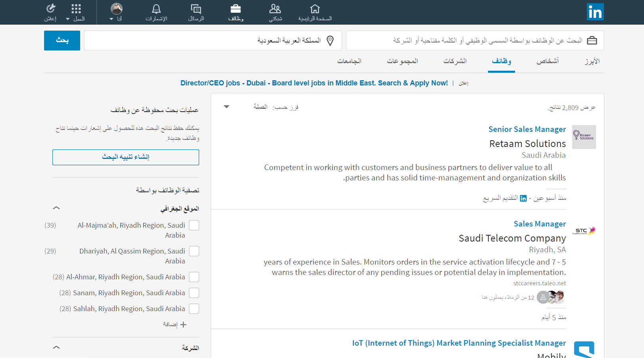Click the STC company logo

(584, 231)
